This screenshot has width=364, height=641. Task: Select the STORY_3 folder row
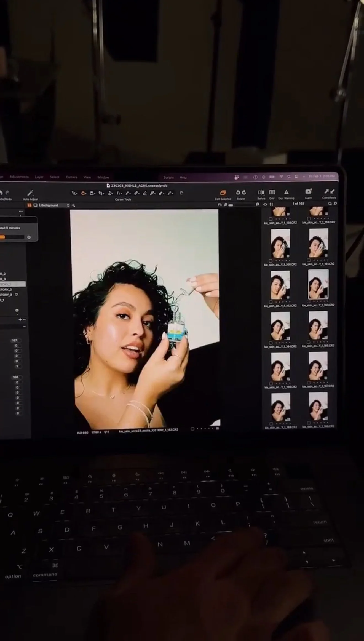click(x=13, y=295)
